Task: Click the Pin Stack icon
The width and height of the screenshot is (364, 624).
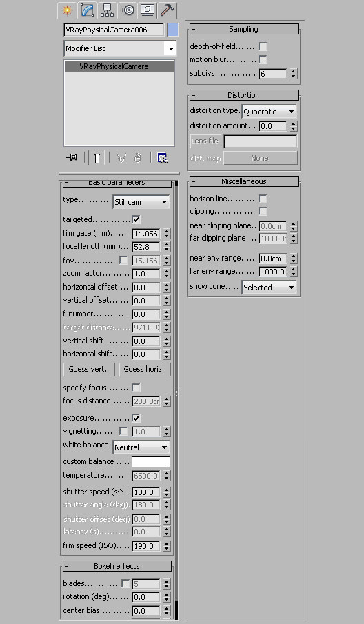Action: coord(72,158)
